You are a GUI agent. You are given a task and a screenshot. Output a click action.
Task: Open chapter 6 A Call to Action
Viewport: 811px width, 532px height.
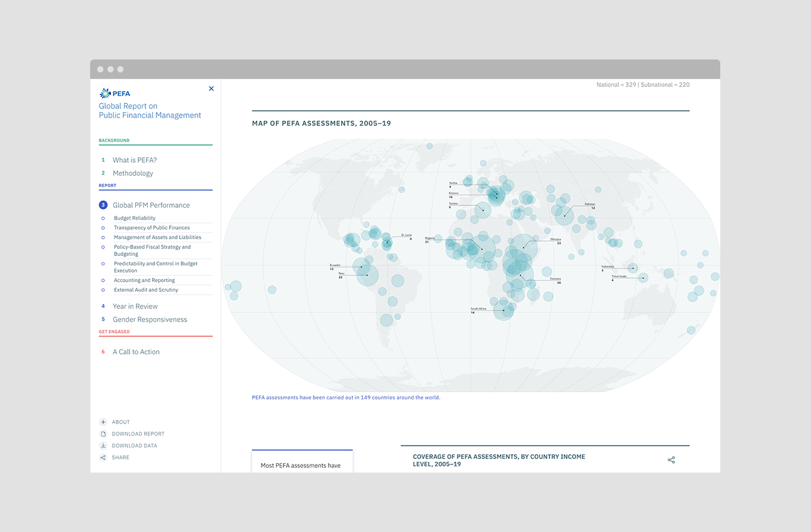136,352
